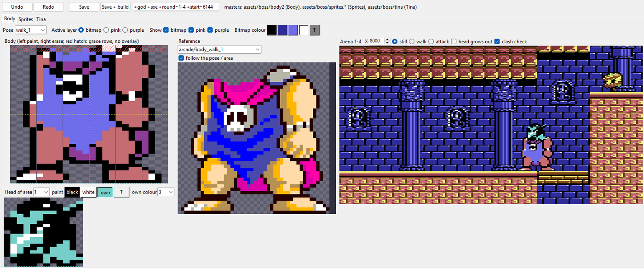Screen dimensions: 644x268
Task: Focus the launch arguments field '+god +axe'
Action: [176, 7]
